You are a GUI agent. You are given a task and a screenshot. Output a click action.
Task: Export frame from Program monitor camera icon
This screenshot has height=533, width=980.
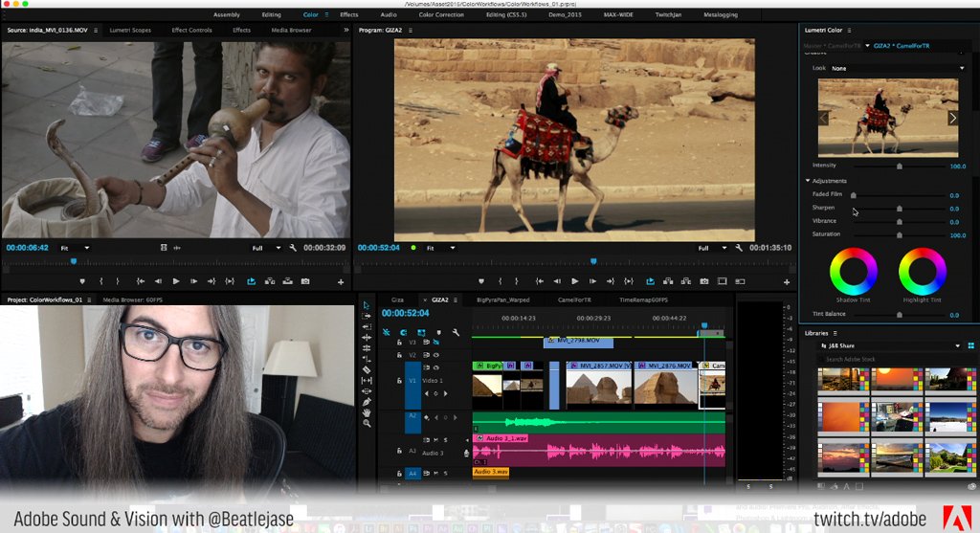coord(703,281)
